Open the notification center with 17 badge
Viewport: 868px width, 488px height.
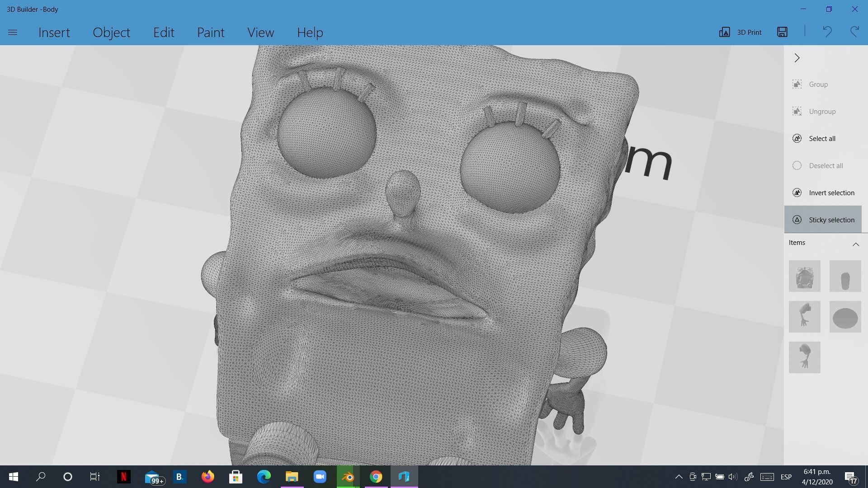point(850,477)
